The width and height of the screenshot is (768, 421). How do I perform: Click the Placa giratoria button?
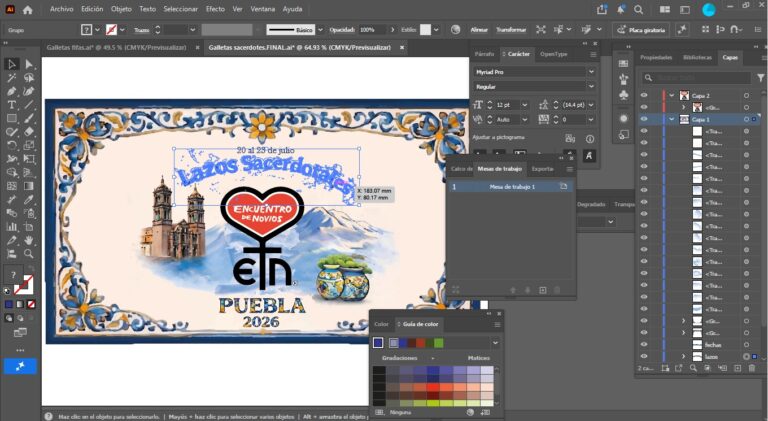(x=642, y=30)
